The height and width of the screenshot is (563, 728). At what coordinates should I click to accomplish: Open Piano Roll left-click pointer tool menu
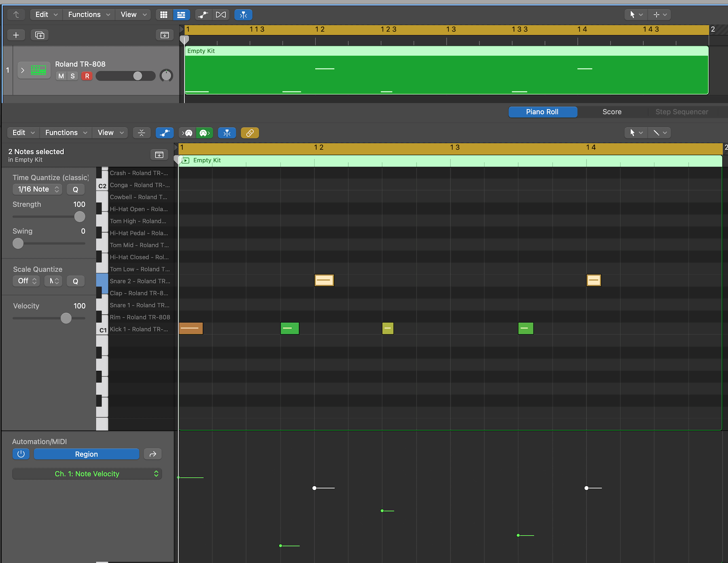pos(636,133)
